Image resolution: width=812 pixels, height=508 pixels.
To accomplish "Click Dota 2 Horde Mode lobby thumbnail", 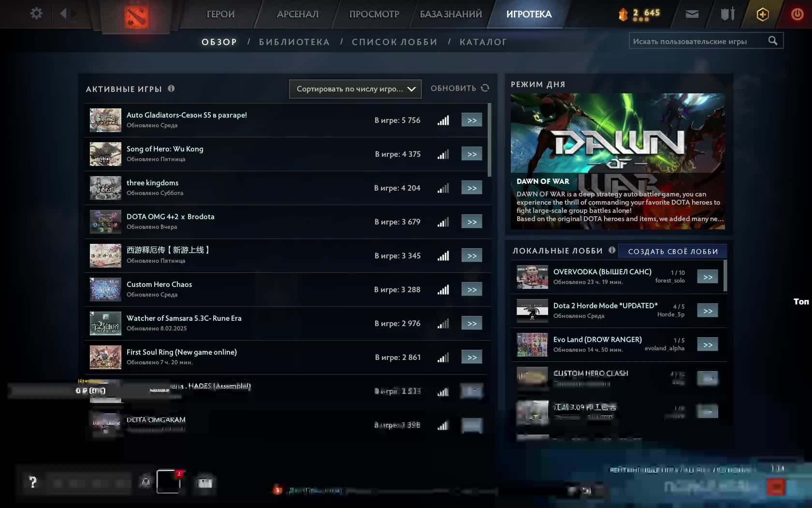I will pos(532,311).
